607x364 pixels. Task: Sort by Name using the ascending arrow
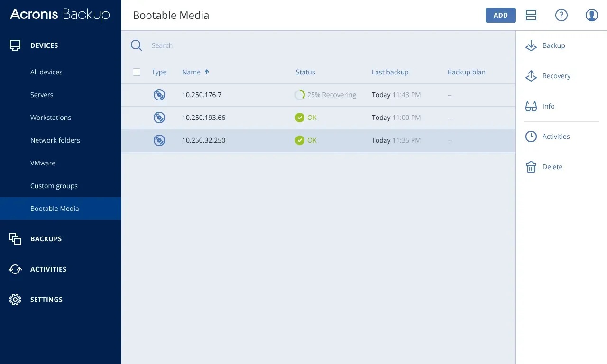[x=207, y=72]
